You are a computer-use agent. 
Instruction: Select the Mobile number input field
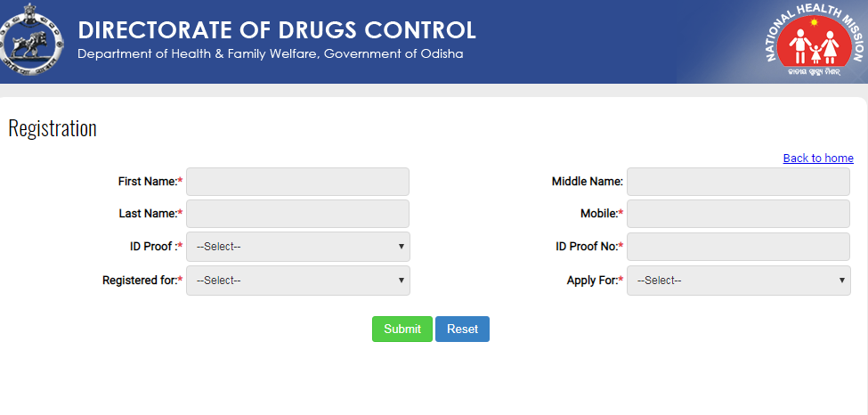pyautogui.click(x=738, y=214)
